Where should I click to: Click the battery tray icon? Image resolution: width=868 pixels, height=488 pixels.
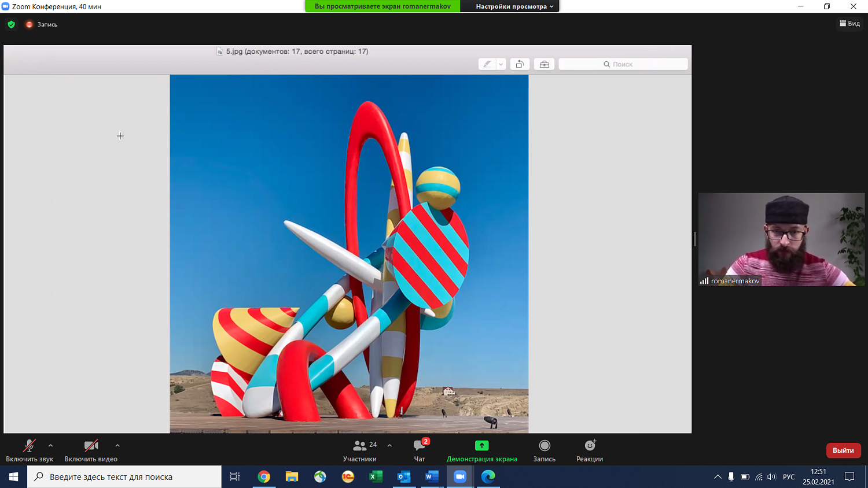(745, 476)
